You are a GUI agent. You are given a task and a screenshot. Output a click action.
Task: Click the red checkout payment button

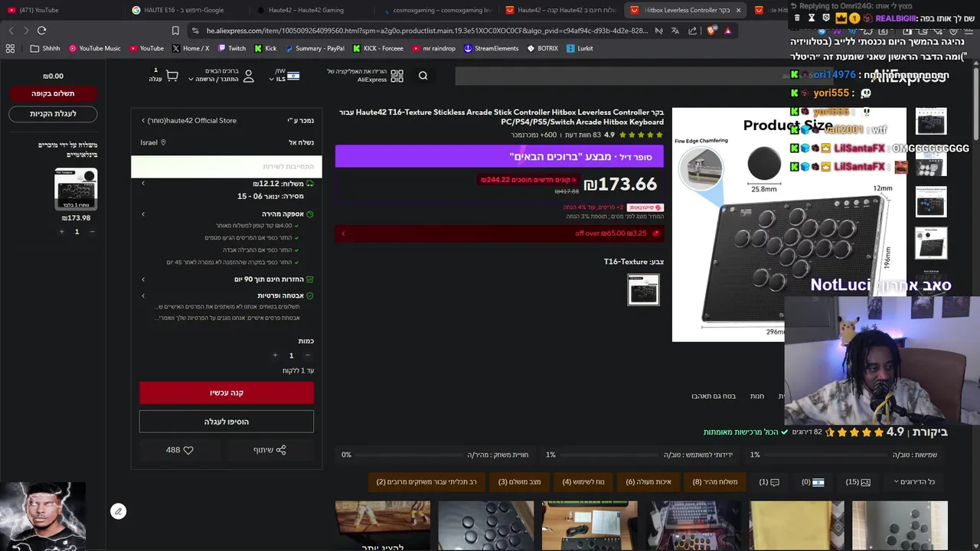(53, 93)
